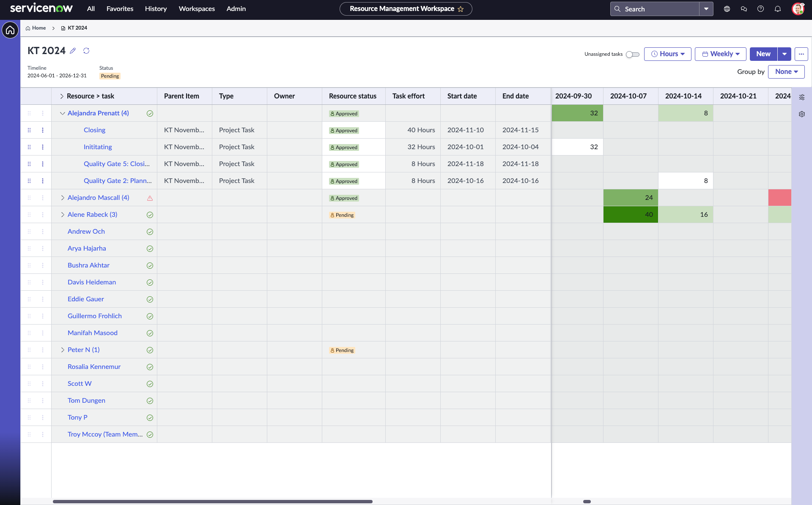Expand the Alejandro Mascall resource row
The width and height of the screenshot is (812, 505).
point(62,198)
